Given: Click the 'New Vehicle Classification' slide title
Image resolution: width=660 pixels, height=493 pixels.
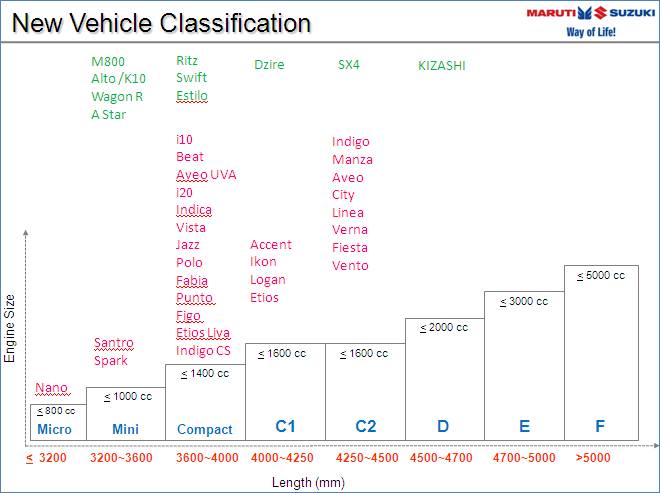Looking at the screenshot, I should [162, 23].
